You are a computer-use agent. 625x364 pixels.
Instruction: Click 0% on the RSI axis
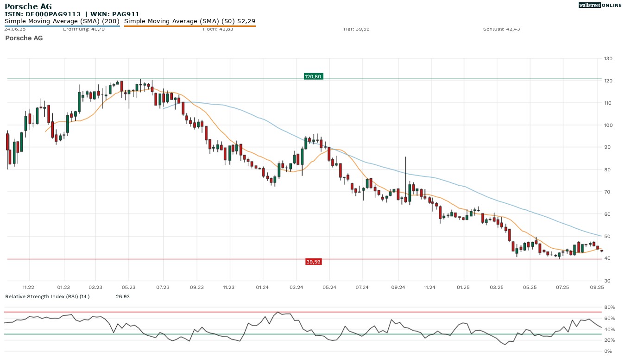click(x=608, y=351)
